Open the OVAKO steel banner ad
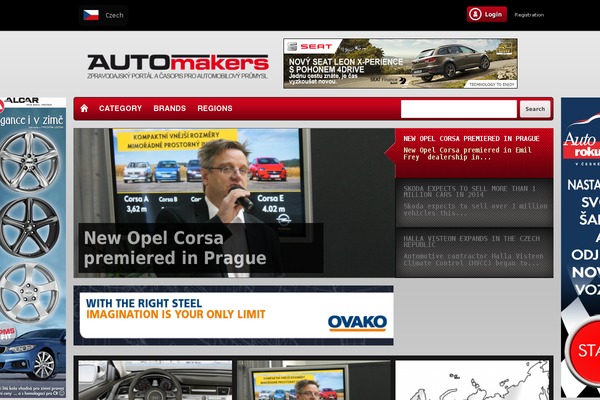The height and width of the screenshot is (400, 600). coord(233,315)
